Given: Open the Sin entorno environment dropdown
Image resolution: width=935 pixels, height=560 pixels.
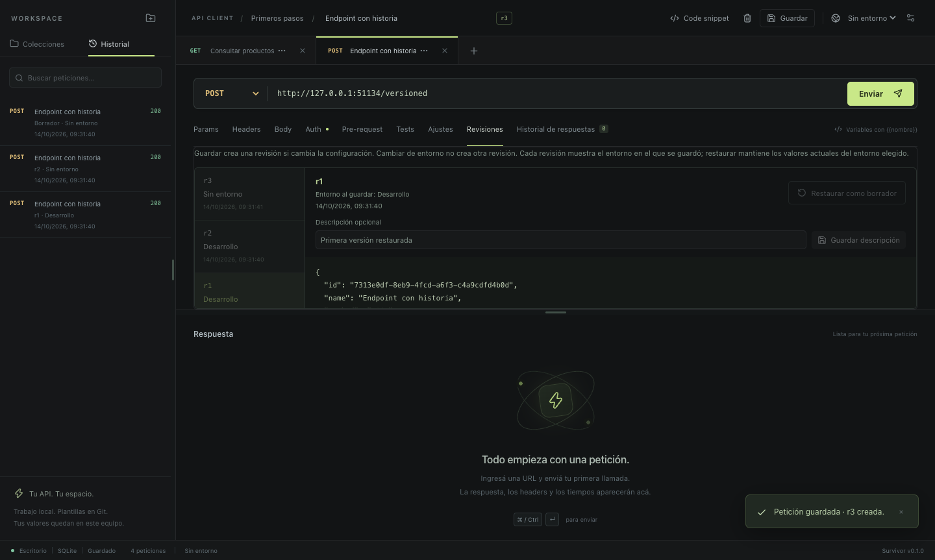Looking at the screenshot, I should (864, 18).
